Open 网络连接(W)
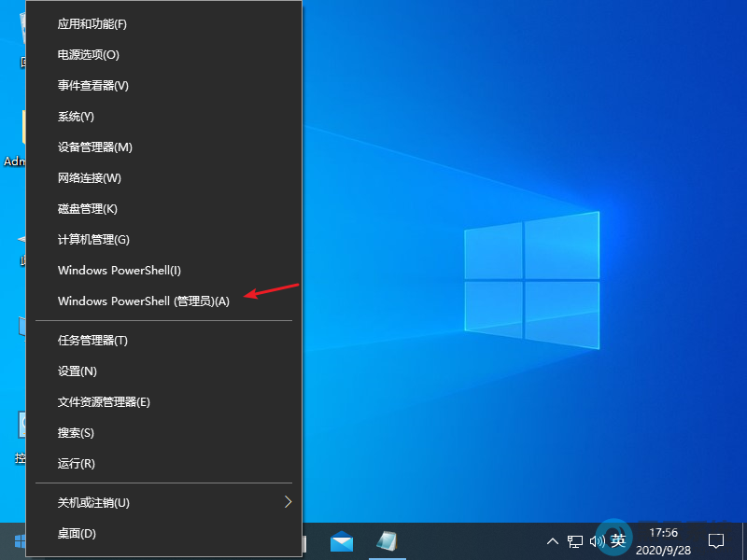Image resolution: width=747 pixels, height=560 pixels. point(90,178)
